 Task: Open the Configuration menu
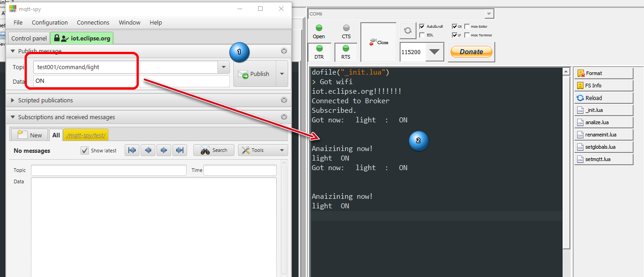click(50, 22)
